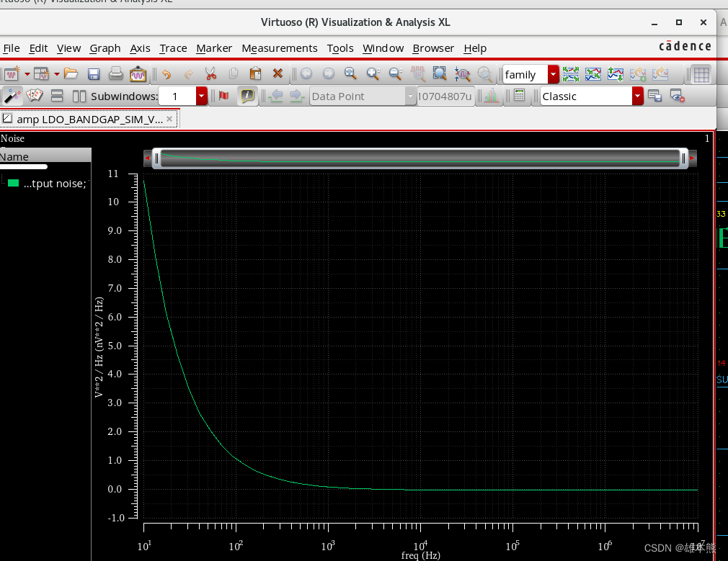Viewport: 728px width, 561px height.
Task: Add a marker with the red flag
Action: coord(223,96)
